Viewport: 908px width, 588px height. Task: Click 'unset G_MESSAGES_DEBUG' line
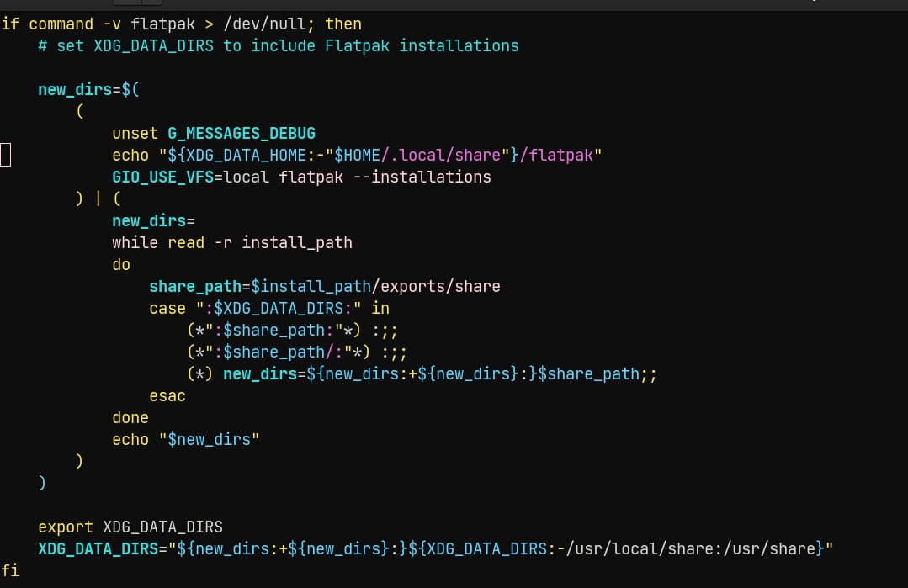coord(214,134)
